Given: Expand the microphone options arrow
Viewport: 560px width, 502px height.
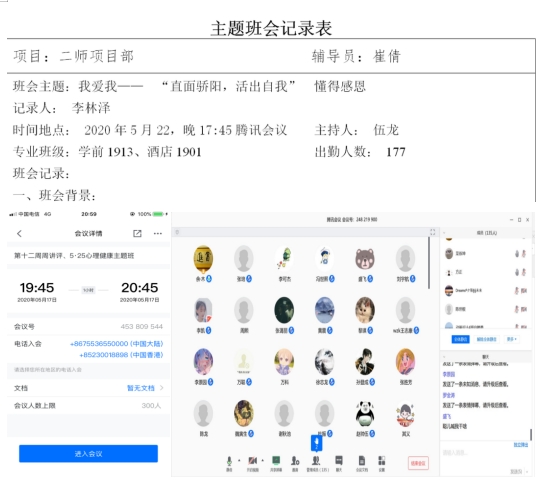Looking at the screenshot, I should (239, 461).
